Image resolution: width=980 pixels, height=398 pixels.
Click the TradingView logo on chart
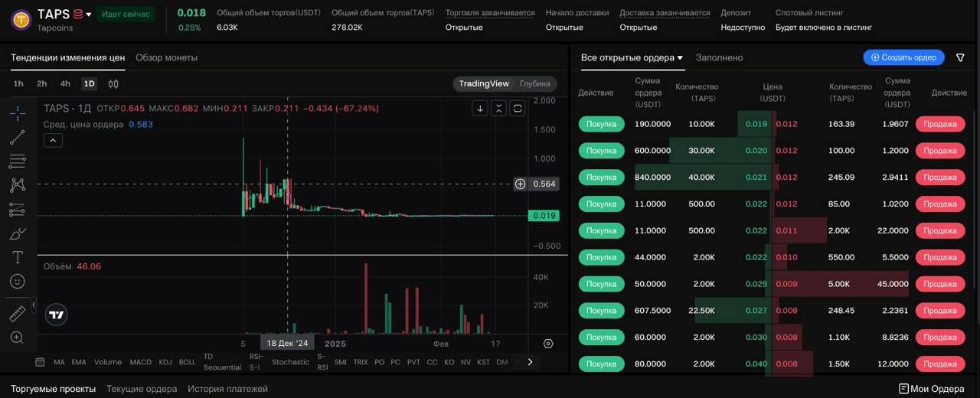(x=56, y=315)
